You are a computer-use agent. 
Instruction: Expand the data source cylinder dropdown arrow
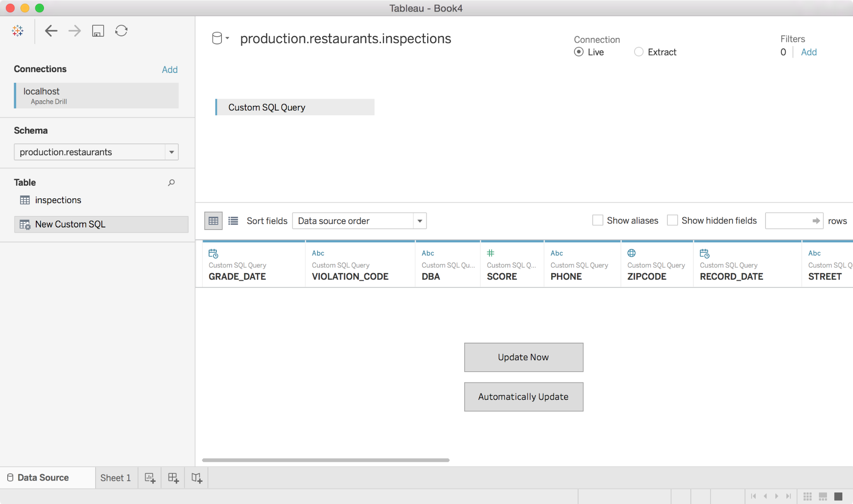tap(227, 38)
